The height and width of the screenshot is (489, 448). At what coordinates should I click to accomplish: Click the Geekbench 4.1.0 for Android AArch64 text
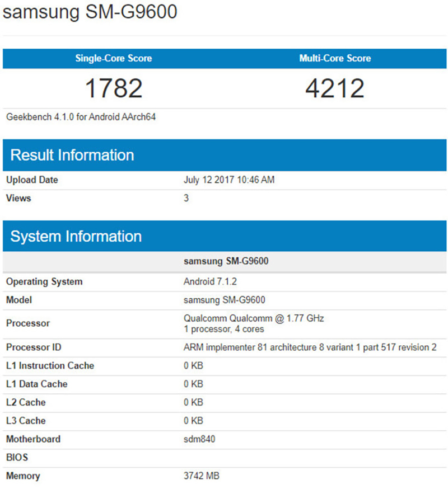coord(82,117)
